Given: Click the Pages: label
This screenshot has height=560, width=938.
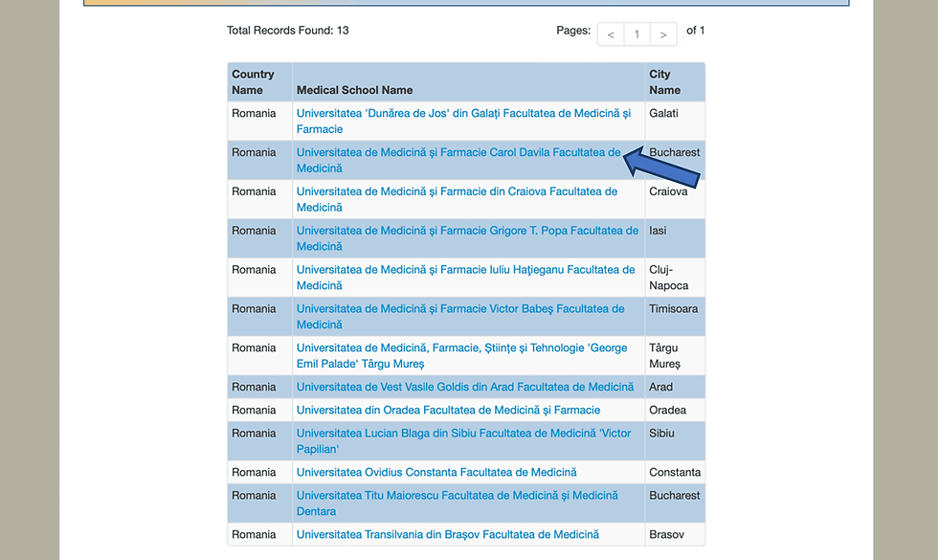Looking at the screenshot, I should (x=573, y=30).
